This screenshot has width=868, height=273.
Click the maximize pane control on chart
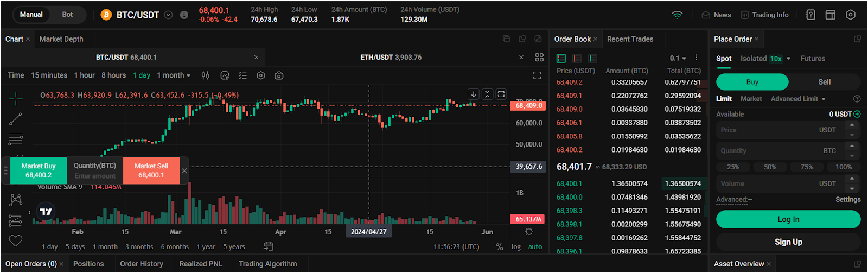click(x=501, y=94)
